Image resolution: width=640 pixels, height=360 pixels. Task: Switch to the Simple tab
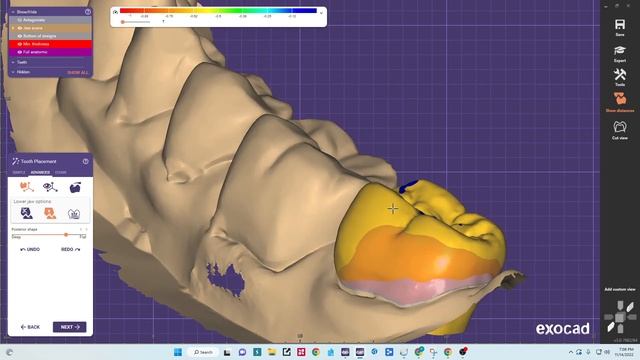19,172
